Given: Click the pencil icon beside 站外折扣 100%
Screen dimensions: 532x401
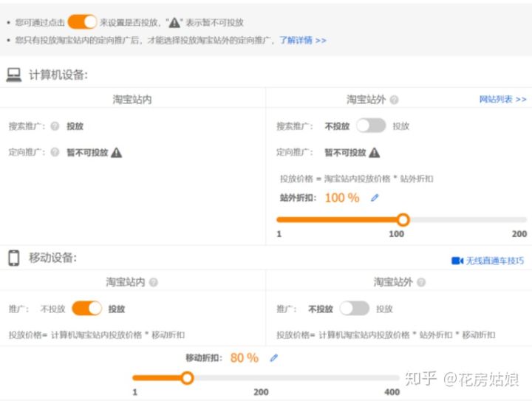Looking at the screenshot, I should (x=375, y=198).
